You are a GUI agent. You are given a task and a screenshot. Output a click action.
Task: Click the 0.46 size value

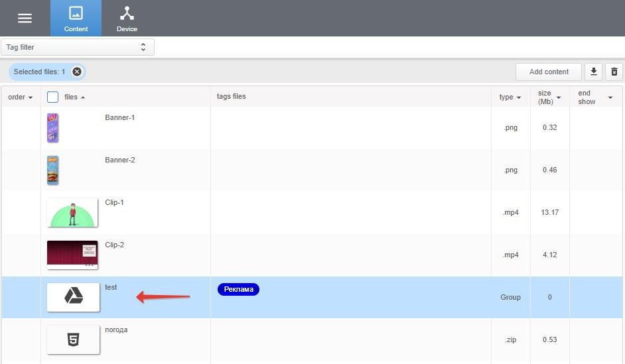tap(549, 170)
